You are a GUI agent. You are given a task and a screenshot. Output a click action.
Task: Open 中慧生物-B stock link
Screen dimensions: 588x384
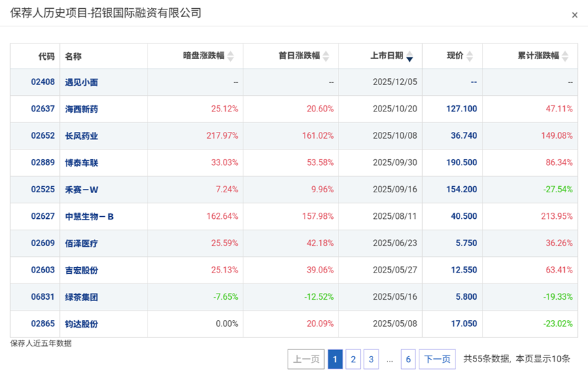pyautogui.click(x=89, y=217)
